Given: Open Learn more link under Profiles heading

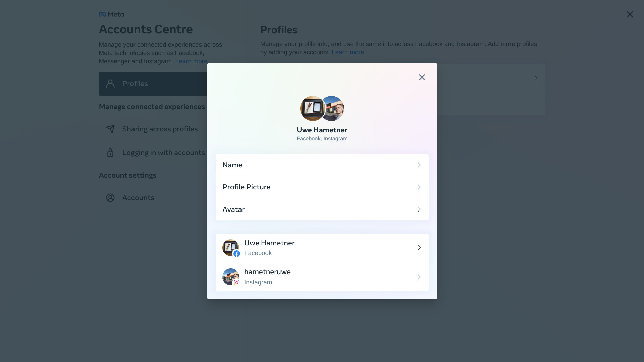Looking at the screenshot, I should click(x=348, y=52).
